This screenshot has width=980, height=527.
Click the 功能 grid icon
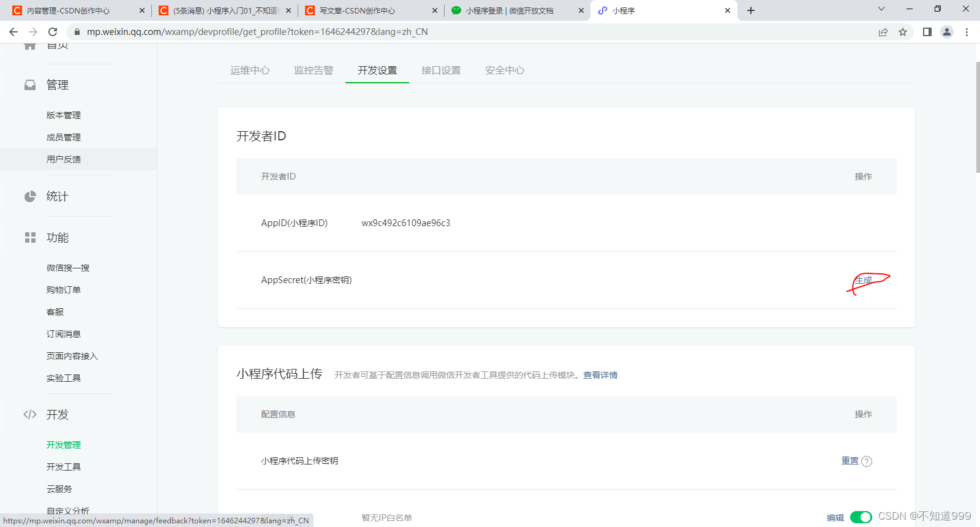[x=30, y=238]
